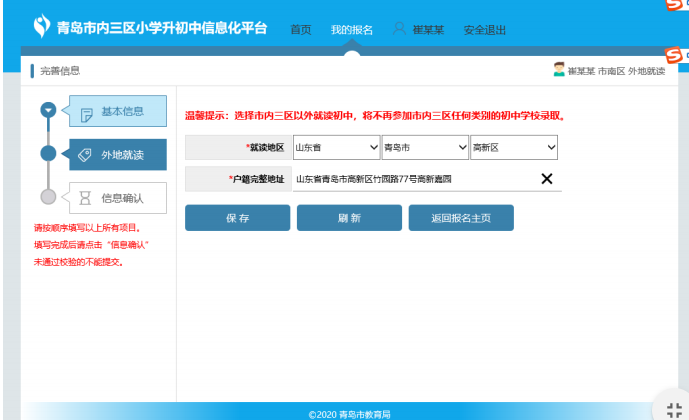
Task: Click the first step circle with down arrow
Action: 48,110
